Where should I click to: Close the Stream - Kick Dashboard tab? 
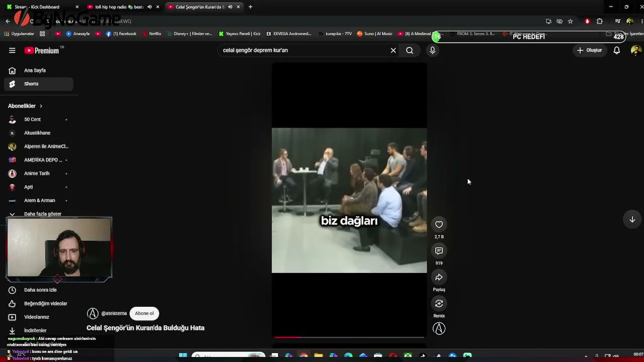tap(77, 7)
